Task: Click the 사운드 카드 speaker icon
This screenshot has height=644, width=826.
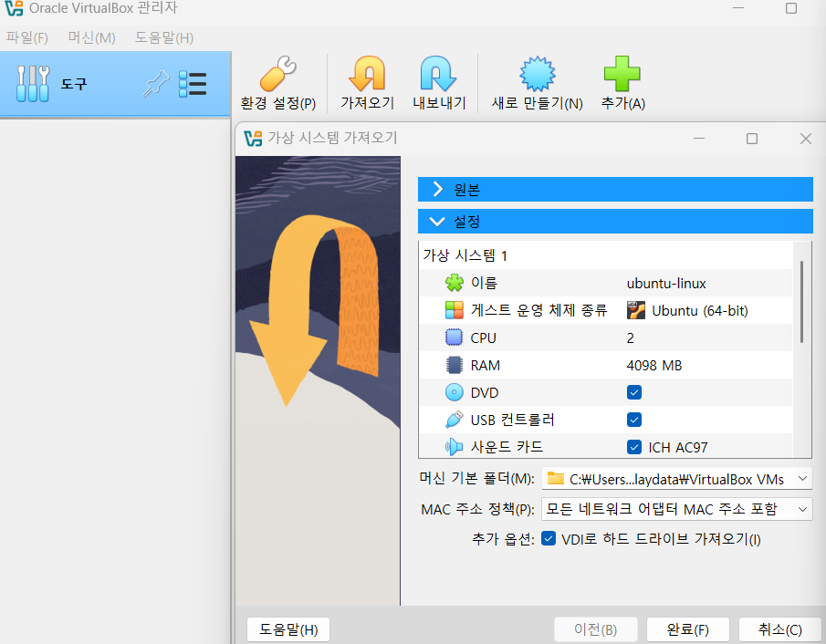Action: pos(455,447)
